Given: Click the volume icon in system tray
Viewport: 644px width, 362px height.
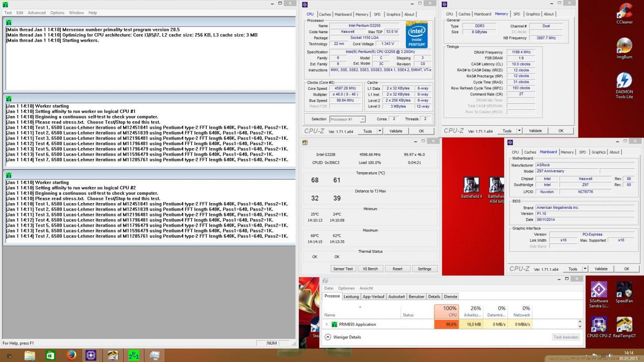Looking at the screenshot, I should click(x=611, y=355).
